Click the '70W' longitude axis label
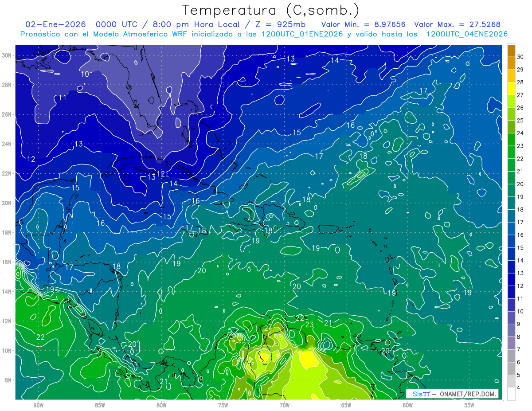This screenshot has height=411, width=532. 285,406
